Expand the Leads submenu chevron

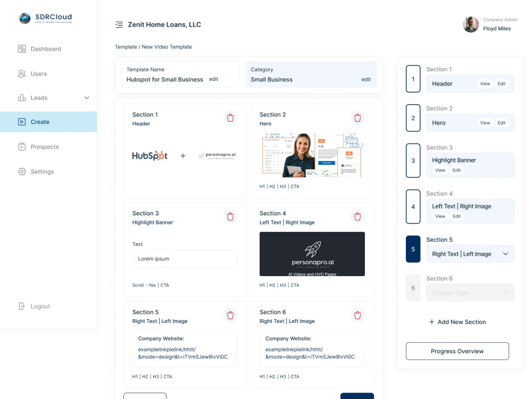(87, 98)
